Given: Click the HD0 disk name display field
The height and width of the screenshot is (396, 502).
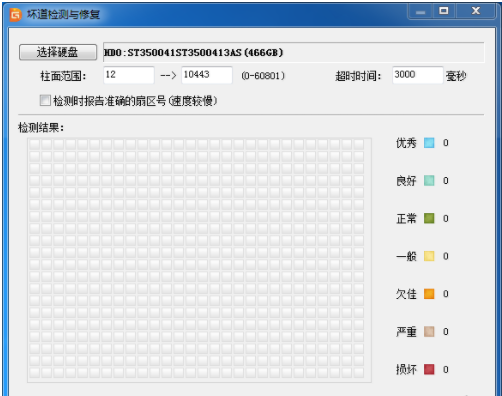Looking at the screenshot, I should pos(294,52).
